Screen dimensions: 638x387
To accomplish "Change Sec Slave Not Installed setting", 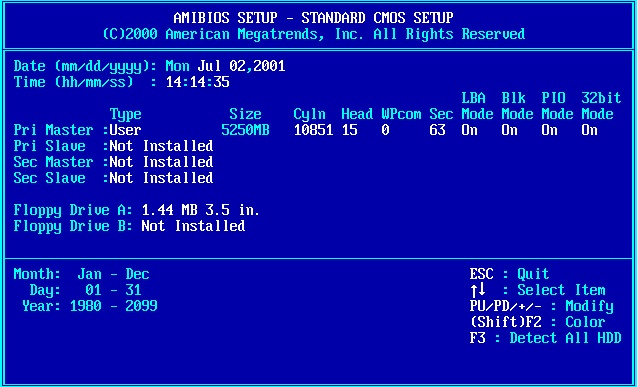I will click(161, 178).
